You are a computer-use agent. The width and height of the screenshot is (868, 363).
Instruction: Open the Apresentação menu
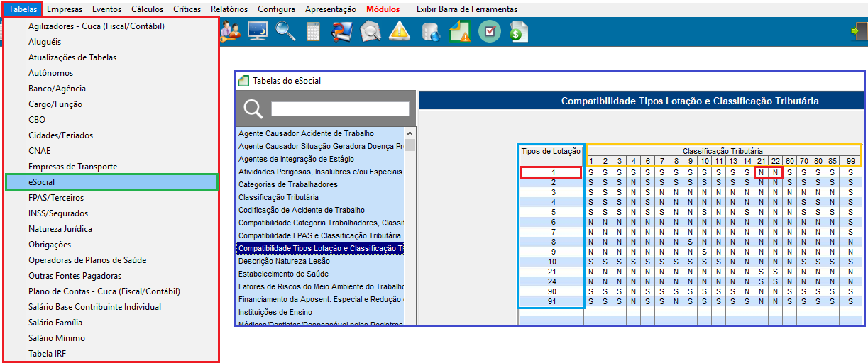(331, 9)
